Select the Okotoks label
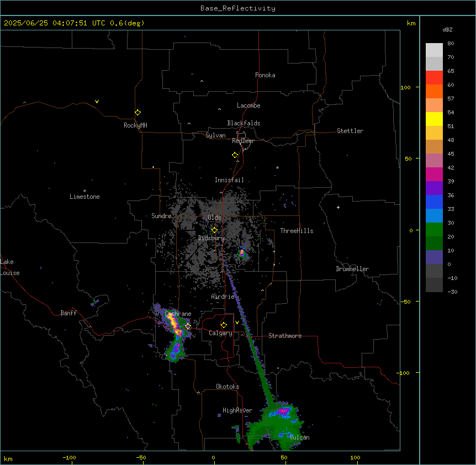The width and height of the screenshot is (476, 465). [228, 387]
